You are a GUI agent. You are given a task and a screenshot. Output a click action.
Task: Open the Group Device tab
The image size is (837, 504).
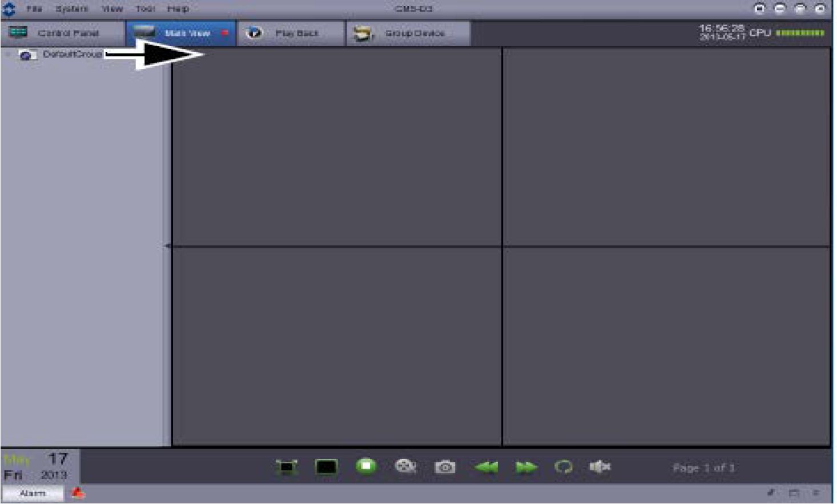(408, 33)
